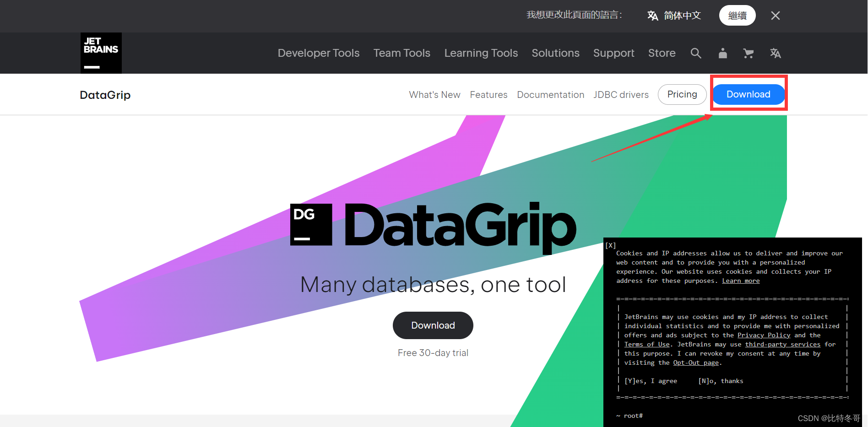The width and height of the screenshot is (868, 427).
Task: Go to the Store page
Action: point(662,53)
